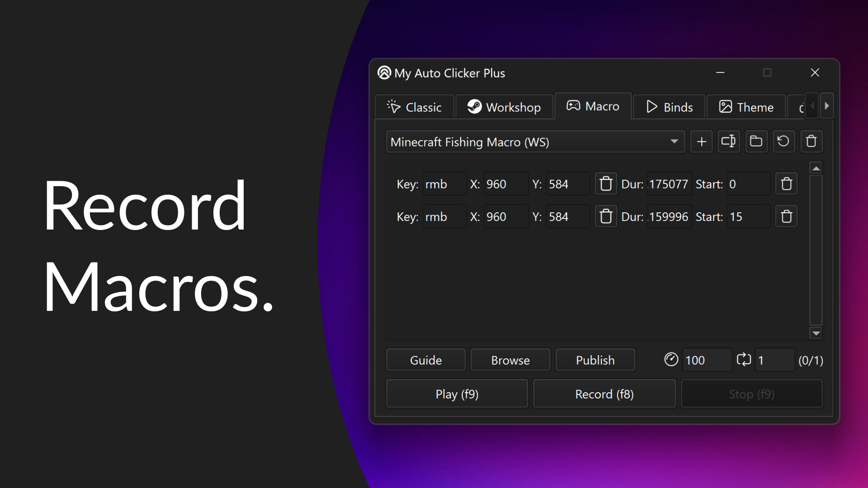Click the scroll up arrow of macro list

[x=816, y=168]
